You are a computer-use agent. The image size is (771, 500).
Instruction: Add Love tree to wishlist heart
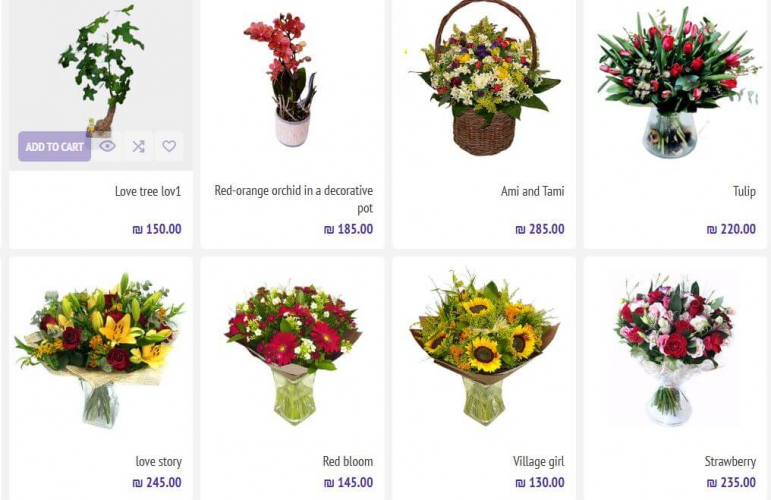[169, 146]
